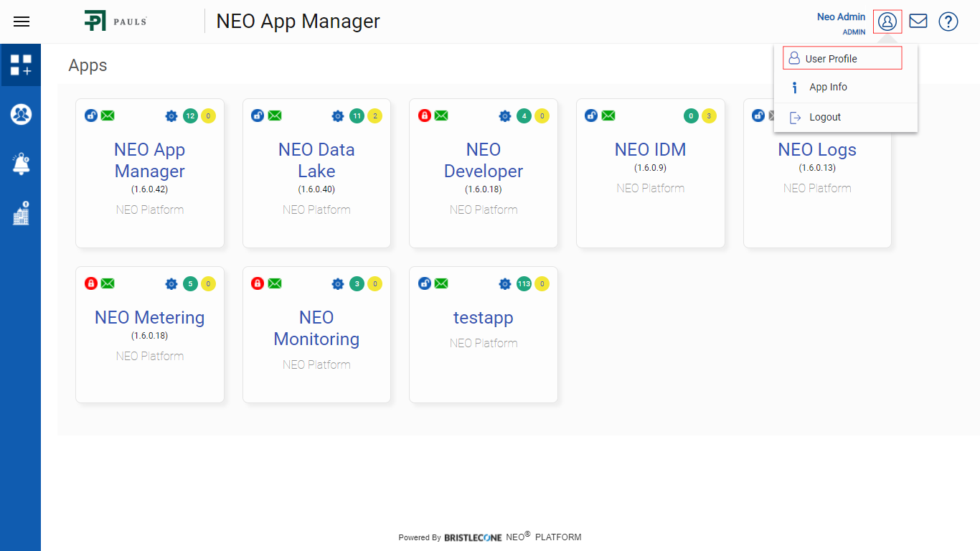Click version text (1.6.0.9)
The image size is (980, 551).
click(651, 168)
